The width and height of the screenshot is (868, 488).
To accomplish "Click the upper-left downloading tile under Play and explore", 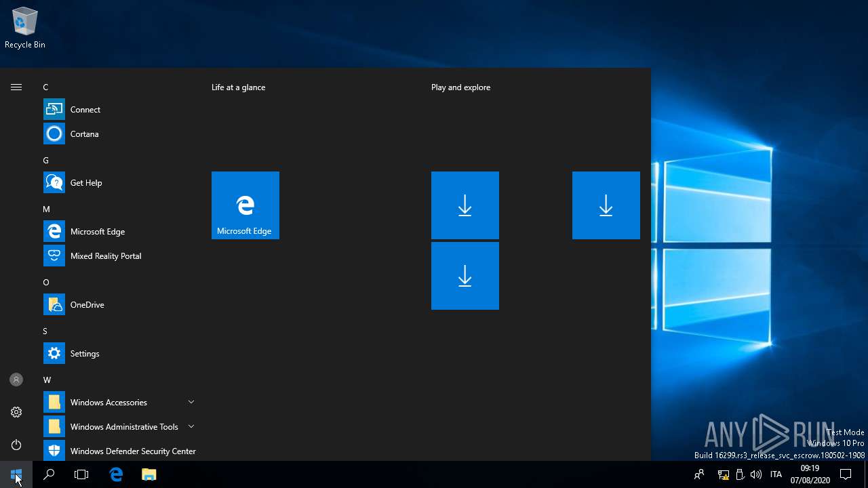I will [x=465, y=205].
